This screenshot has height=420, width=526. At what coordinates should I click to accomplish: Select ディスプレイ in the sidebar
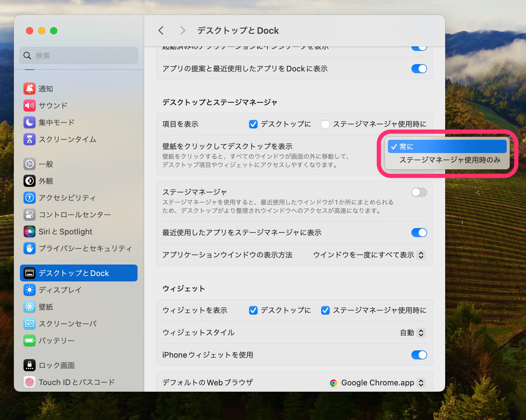pos(79,290)
